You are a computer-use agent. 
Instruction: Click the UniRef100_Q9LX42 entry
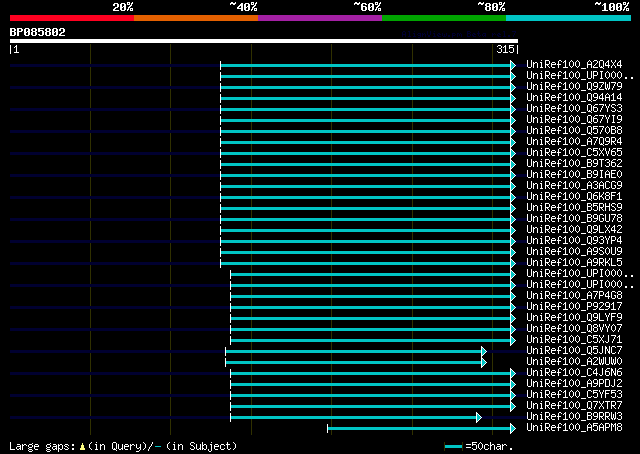tap(574, 230)
